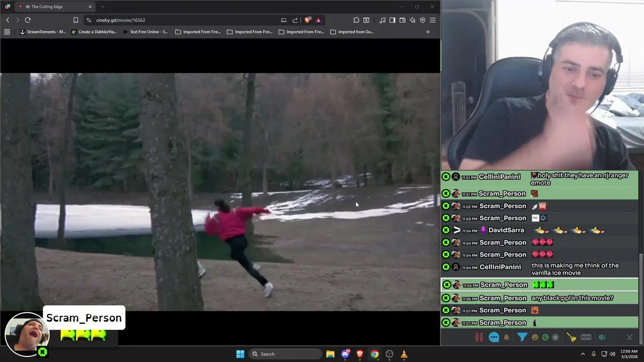Open the Windows Start menu
Viewport: 644px width, 362px height.
(x=240, y=354)
